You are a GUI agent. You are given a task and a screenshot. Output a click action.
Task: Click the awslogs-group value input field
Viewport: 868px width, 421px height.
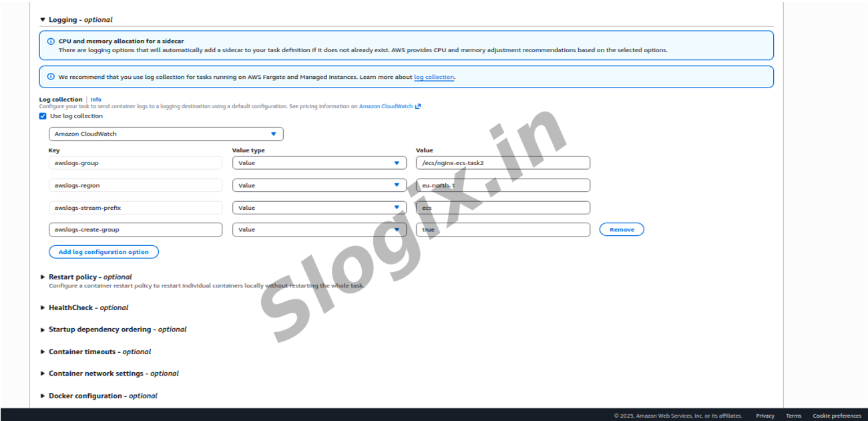[503, 163]
